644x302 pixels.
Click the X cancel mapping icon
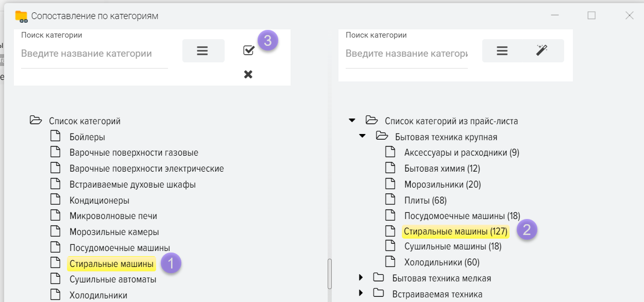coord(248,75)
